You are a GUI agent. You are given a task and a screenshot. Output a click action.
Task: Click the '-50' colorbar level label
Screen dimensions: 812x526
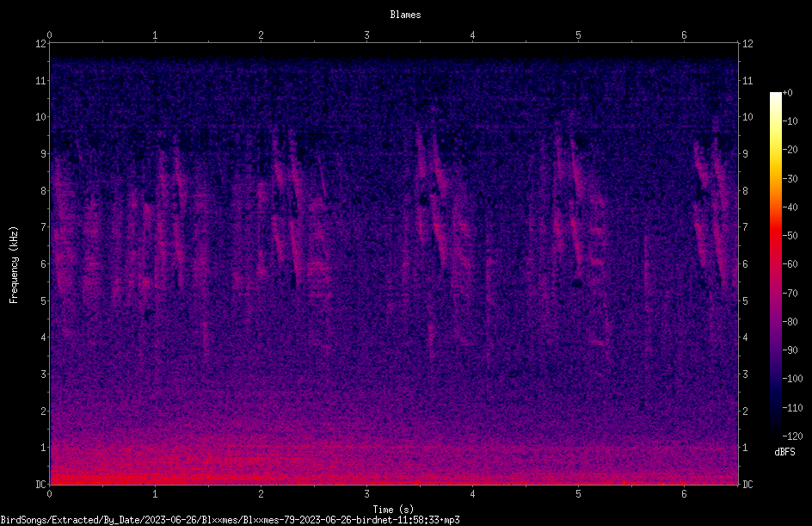790,236
